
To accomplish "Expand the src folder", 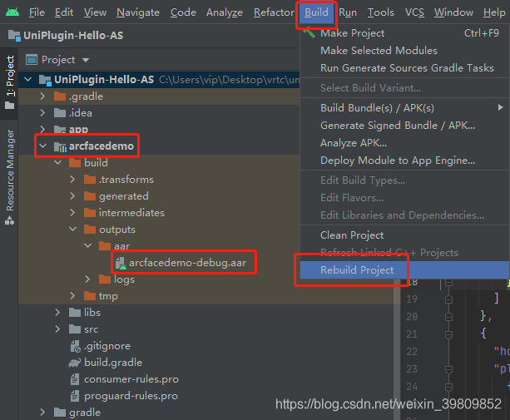I will click(57, 329).
